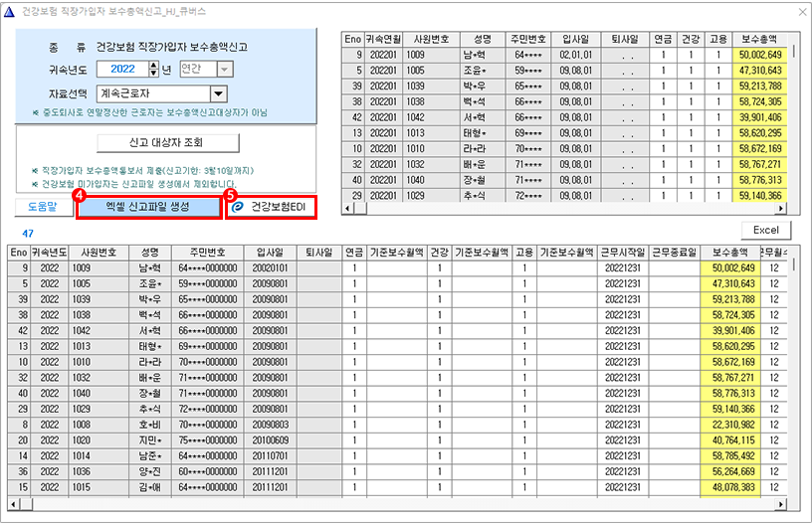
Task: Select lower table cell 22,310,982
Action: 729,425
